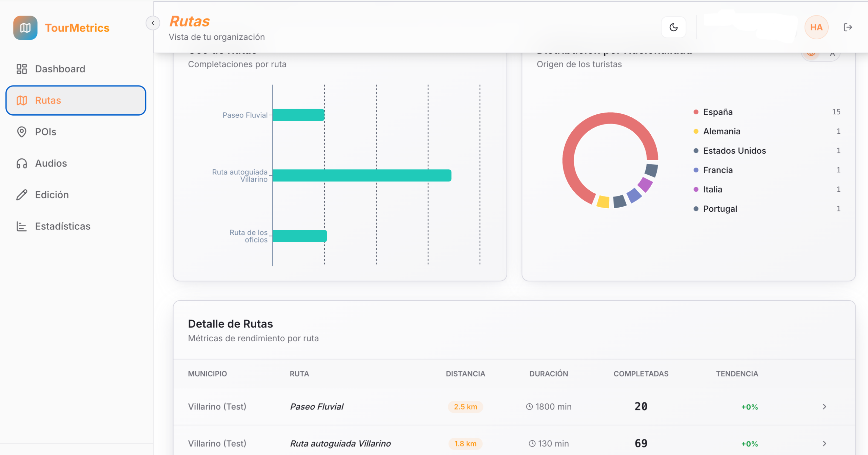Click the Alemania legend entry
The width and height of the screenshot is (868, 455).
pos(767,131)
